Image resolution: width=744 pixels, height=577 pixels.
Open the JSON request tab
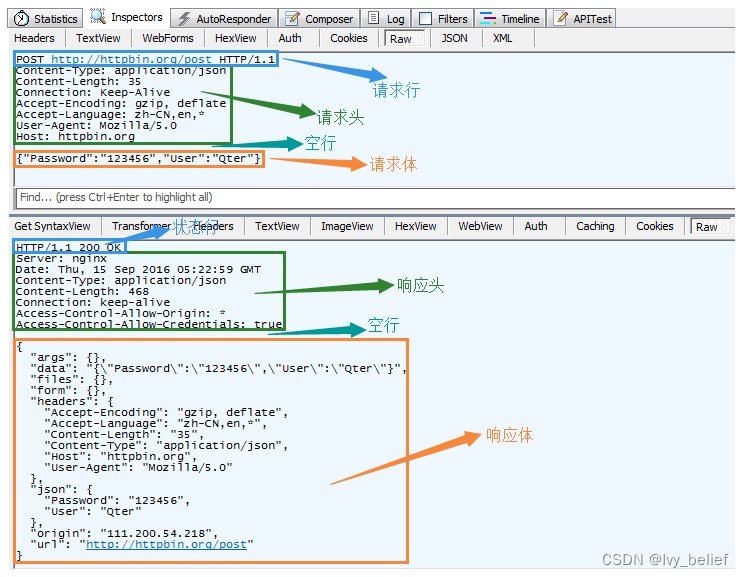[455, 38]
